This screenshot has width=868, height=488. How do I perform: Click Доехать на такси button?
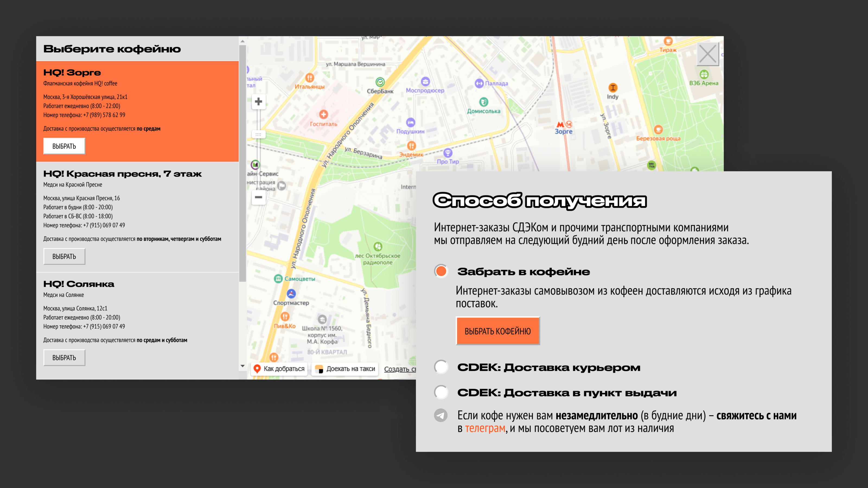[345, 369]
